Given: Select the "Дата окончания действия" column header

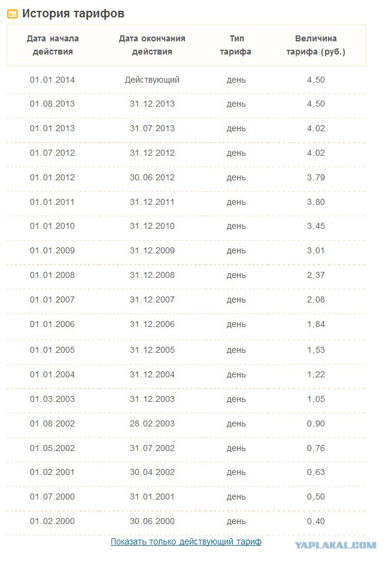Looking at the screenshot, I should pyautogui.click(x=152, y=45).
